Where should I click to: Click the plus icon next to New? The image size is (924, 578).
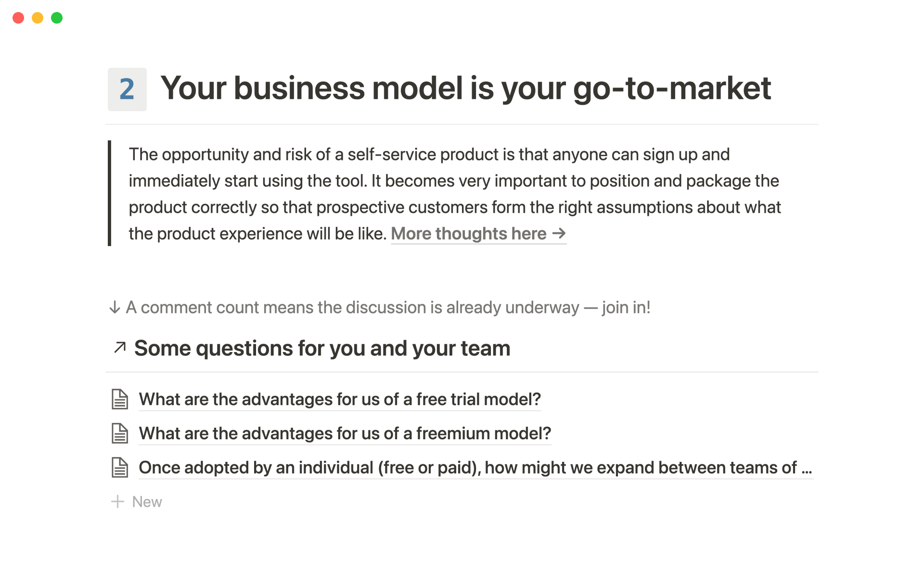(x=117, y=502)
